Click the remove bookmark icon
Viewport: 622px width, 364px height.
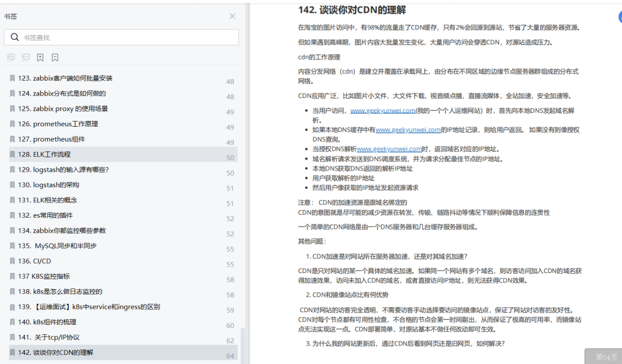coord(55,58)
